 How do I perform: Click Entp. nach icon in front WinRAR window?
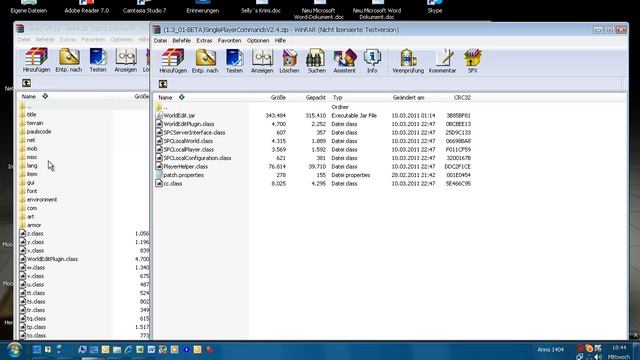click(205, 61)
